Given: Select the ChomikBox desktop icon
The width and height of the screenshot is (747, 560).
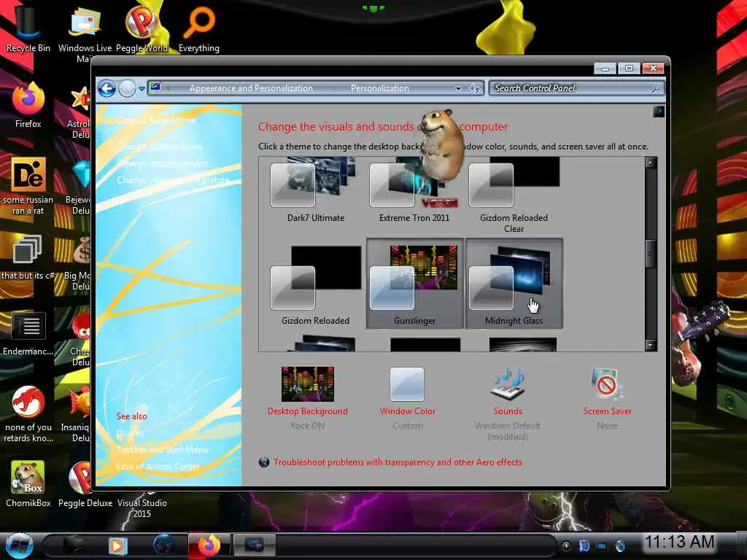Looking at the screenshot, I should coord(28,484).
